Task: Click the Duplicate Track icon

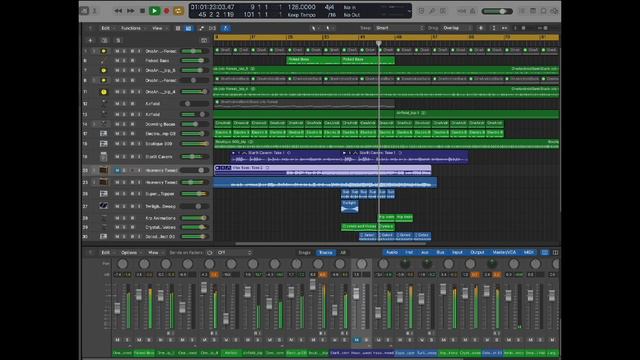Action: (x=104, y=40)
